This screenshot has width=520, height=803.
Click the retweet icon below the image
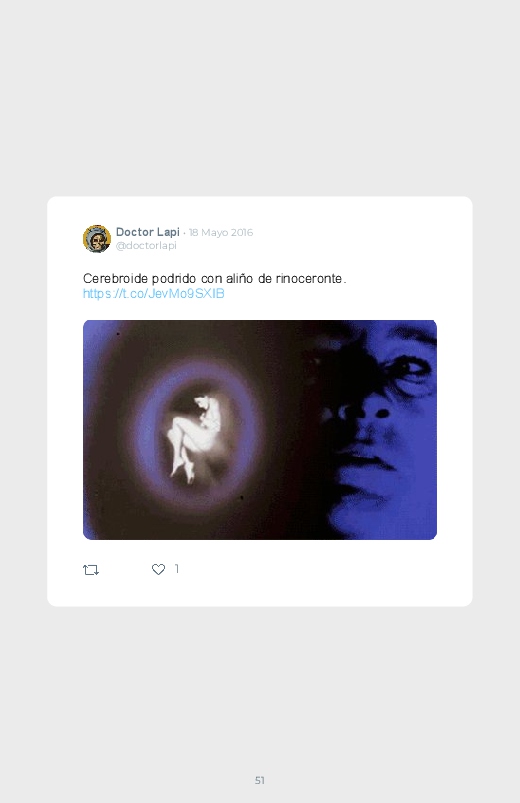click(x=91, y=569)
